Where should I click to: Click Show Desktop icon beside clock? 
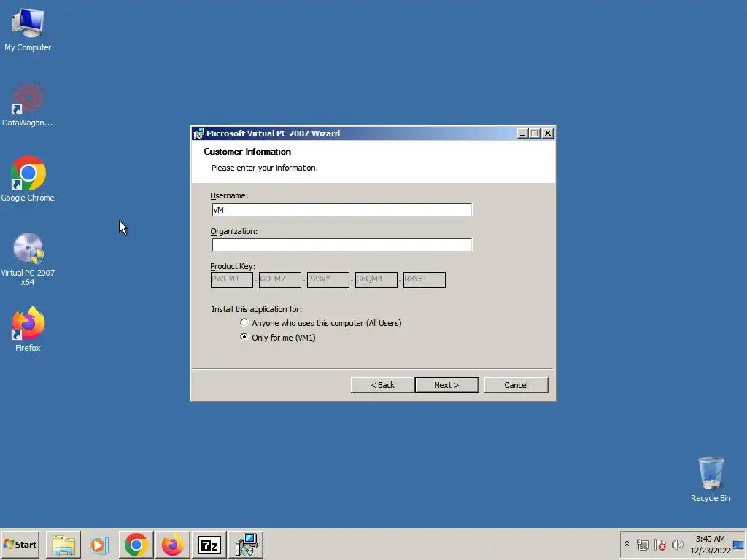738,544
